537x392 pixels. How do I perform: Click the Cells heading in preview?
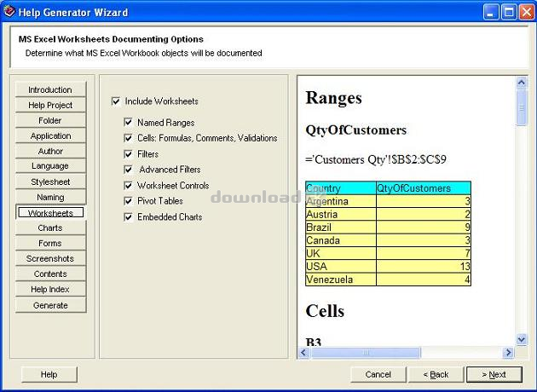(x=325, y=311)
